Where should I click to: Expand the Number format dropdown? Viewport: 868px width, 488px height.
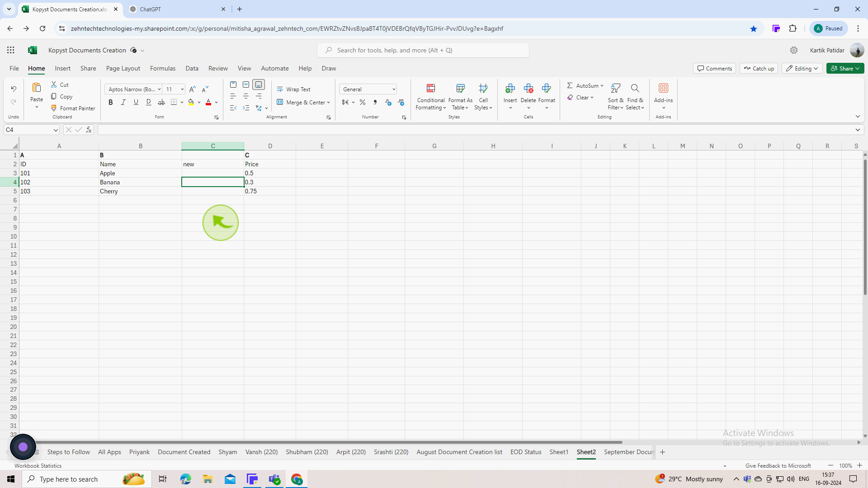[x=393, y=89]
